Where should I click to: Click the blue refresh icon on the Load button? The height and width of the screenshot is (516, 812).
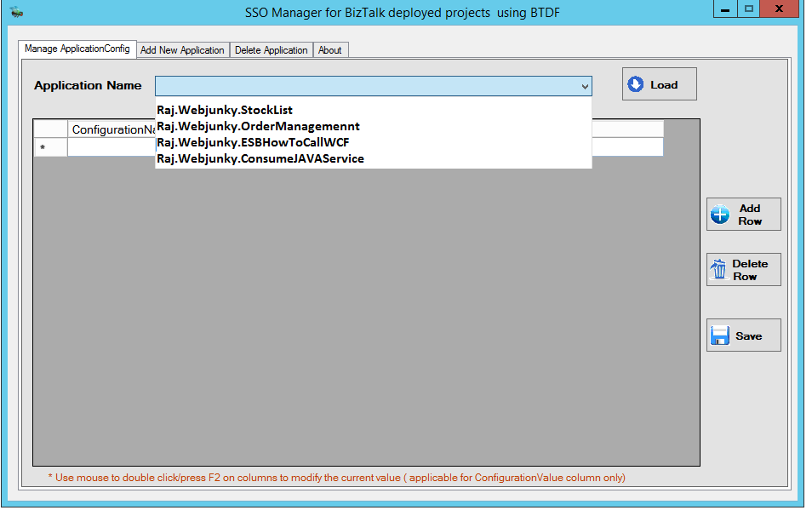pos(637,83)
